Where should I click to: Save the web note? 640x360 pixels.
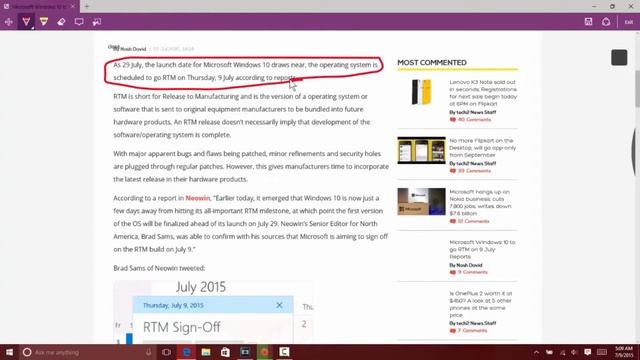point(588,22)
